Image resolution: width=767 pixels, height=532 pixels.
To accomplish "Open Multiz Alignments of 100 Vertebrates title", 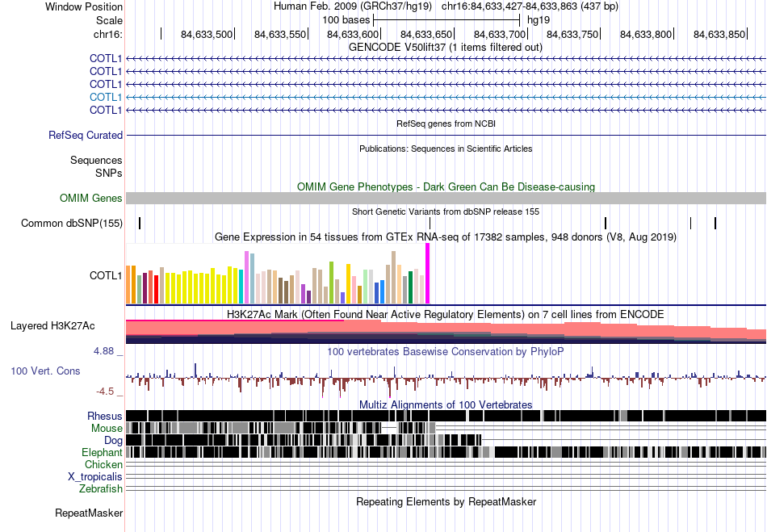I will point(446,405).
